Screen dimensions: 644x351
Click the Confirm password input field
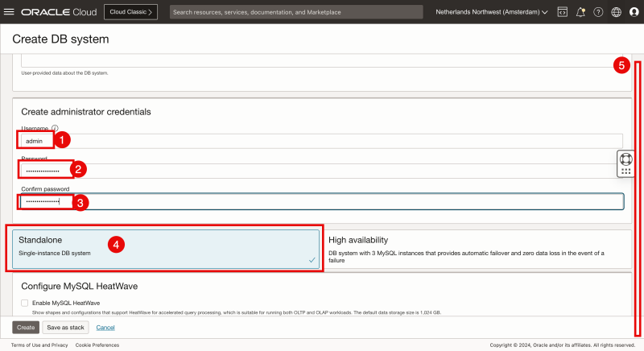323,201
